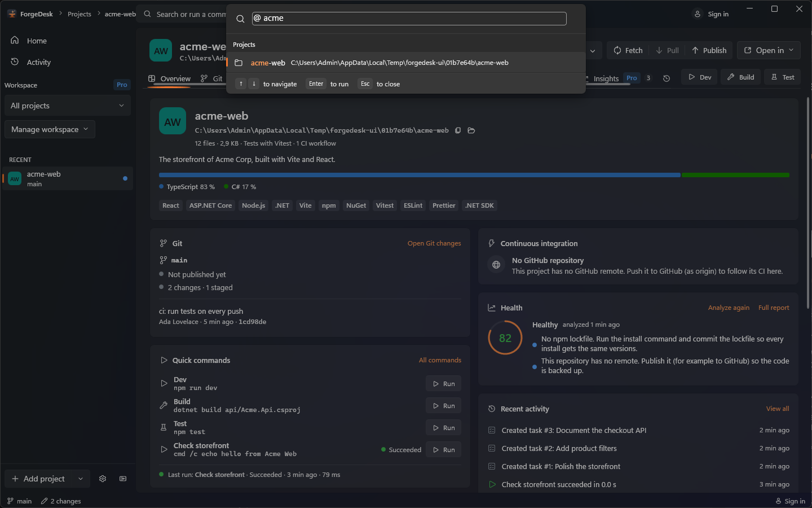Image resolution: width=812 pixels, height=508 pixels.
Task: Click the Home icon in the sidebar
Action: (x=15, y=40)
